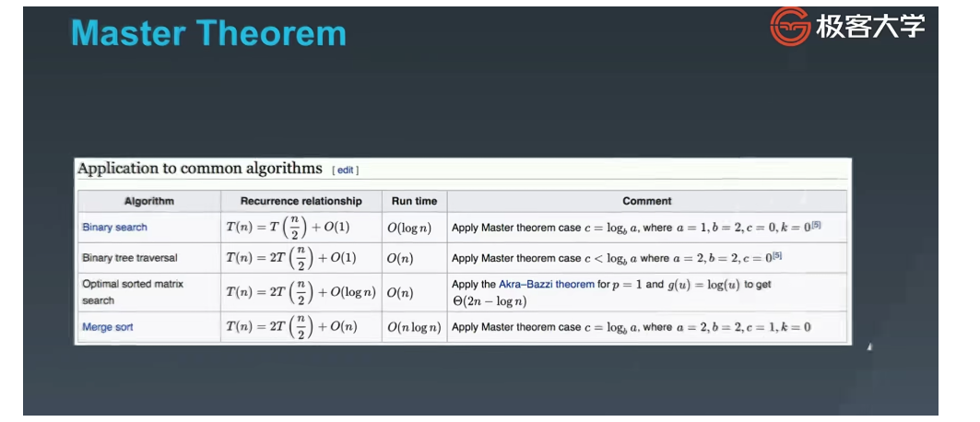Click the Geek University logo icon
Screen dimensions: 980x422
[x=790, y=26]
